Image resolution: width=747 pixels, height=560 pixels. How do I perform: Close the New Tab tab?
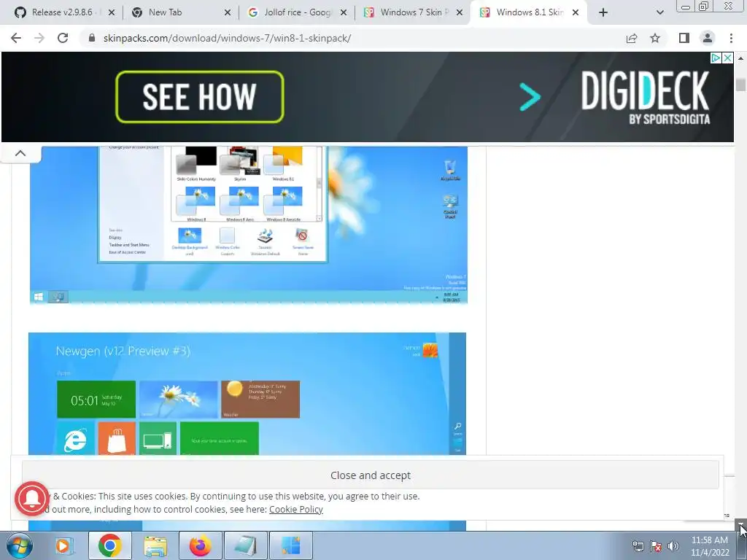click(x=228, y=13)
